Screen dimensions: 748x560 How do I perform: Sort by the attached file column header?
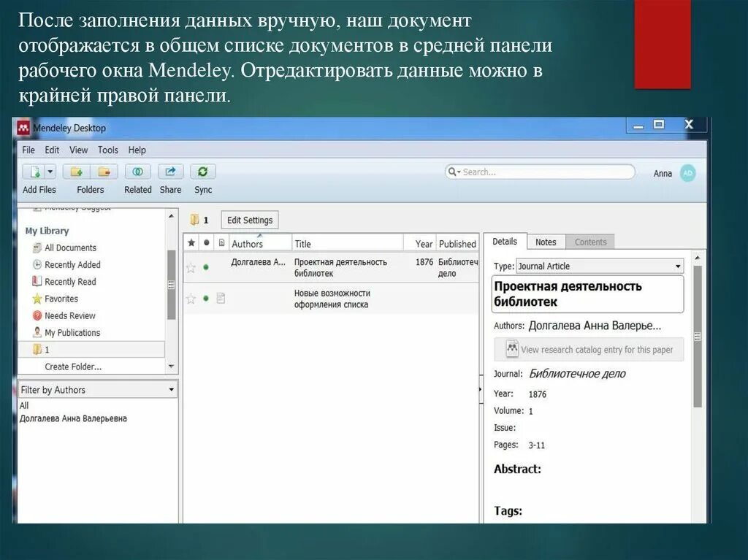(x=221, y=243)
